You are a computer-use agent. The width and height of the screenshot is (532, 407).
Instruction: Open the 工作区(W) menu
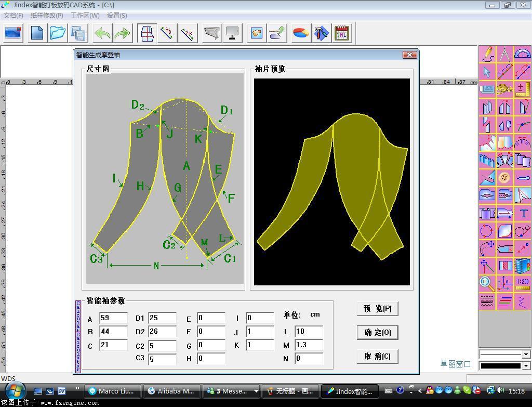pyautogui.click(x=85, y=16)
